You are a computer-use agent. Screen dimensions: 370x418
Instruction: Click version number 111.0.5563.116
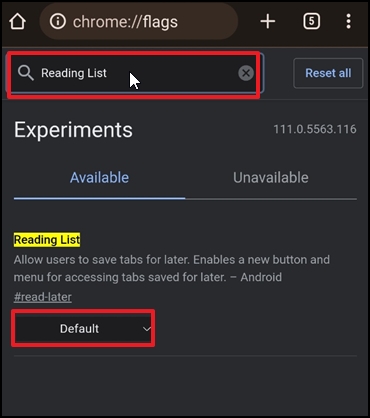click(x=315, y=129)
